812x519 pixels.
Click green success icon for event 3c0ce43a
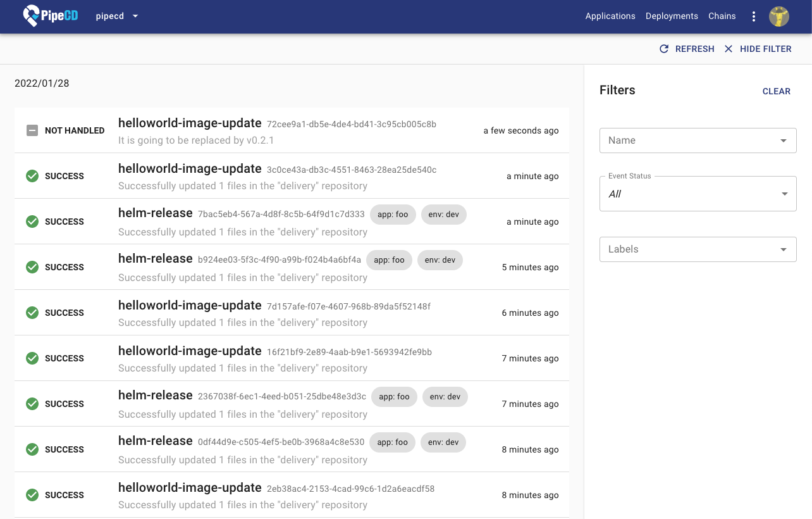(x=32, y=176)
